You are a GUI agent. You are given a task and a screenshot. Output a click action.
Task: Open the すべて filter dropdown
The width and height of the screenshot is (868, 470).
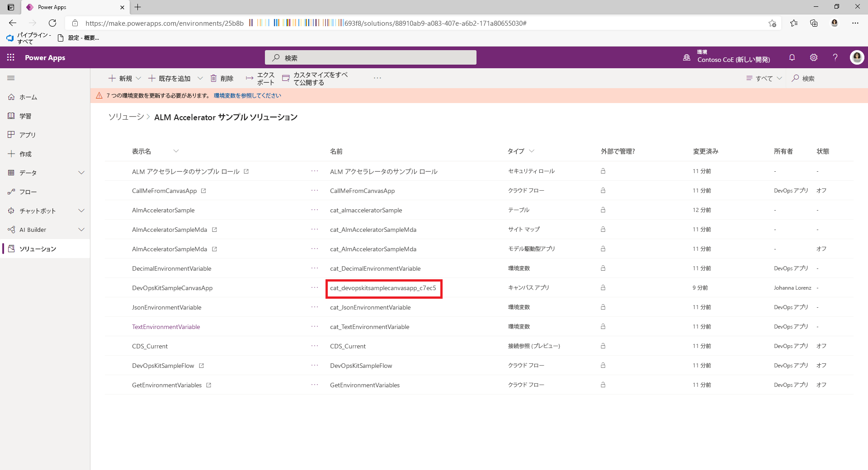764,78
